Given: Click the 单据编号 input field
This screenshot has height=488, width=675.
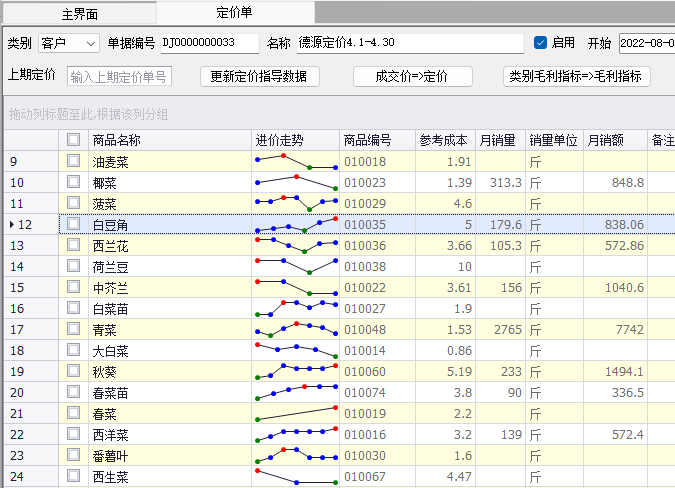Looking at the screenshot, I should coord(210,43).
